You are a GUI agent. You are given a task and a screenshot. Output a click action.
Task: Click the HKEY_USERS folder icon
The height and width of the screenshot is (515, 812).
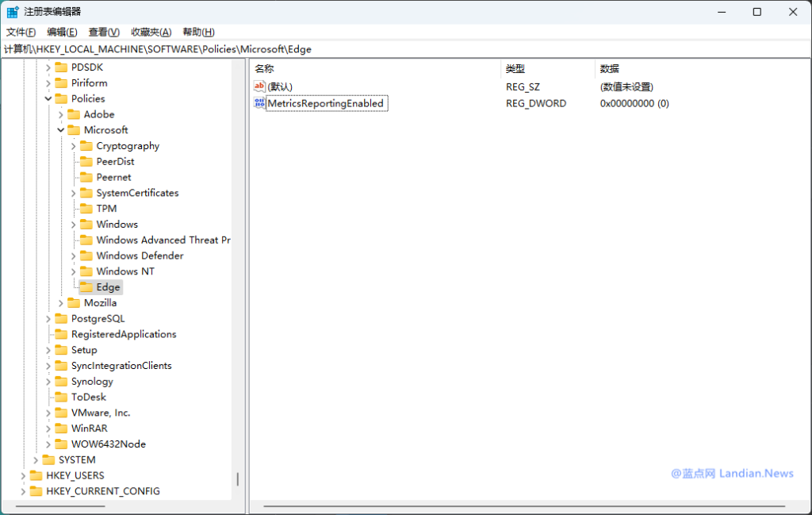click(36, 475)
